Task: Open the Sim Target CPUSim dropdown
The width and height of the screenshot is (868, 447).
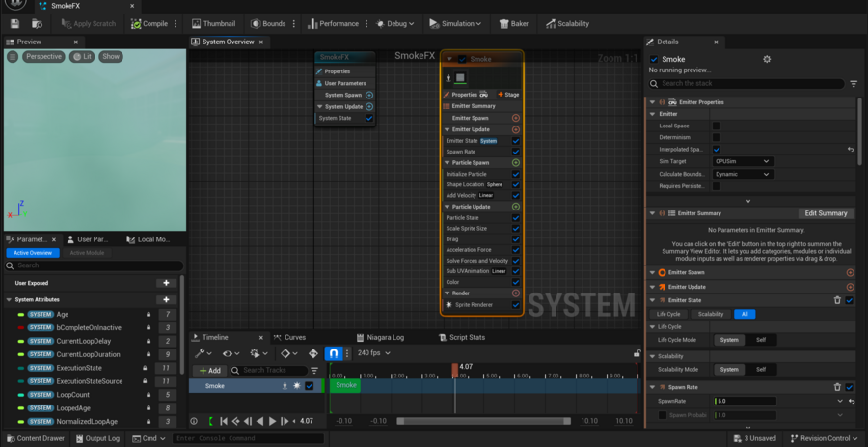Action: point(743,162)
